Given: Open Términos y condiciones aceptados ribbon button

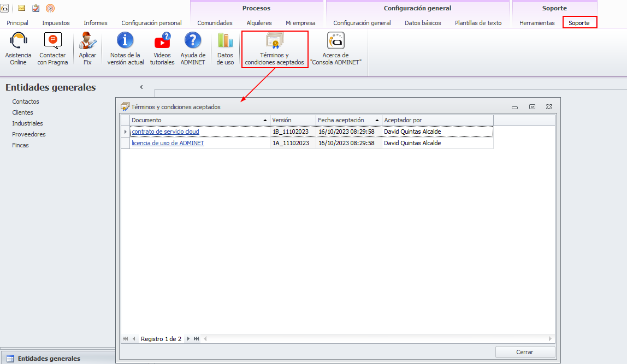Looking at the screenshot, I should click(275, 49).
